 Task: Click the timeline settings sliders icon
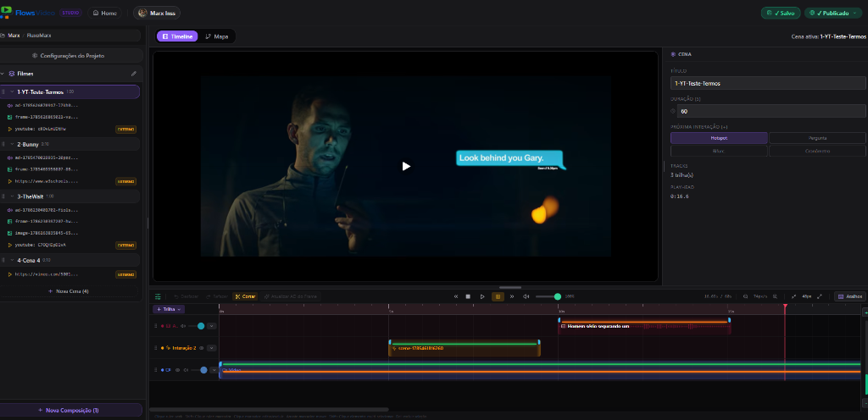click(x=159, y=296)
